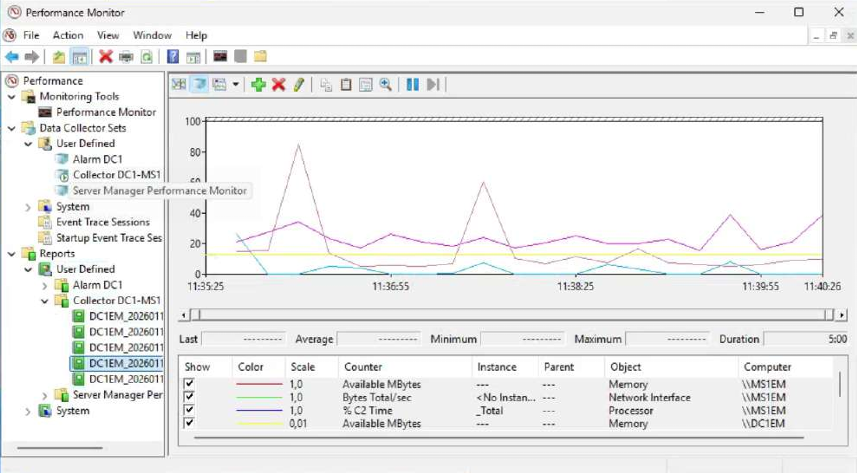The height and width of the screenshot is (473, 857).
Task: Open Help via the question mark icon
Action: (173, 56)
